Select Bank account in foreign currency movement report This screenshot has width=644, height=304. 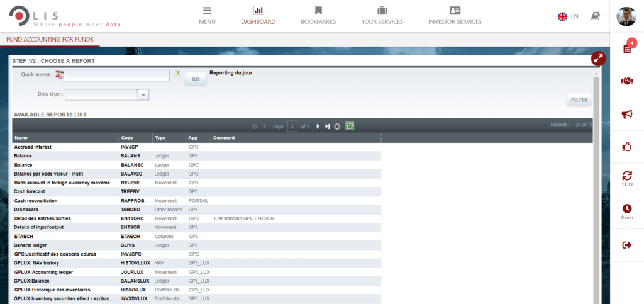point(197,183)
